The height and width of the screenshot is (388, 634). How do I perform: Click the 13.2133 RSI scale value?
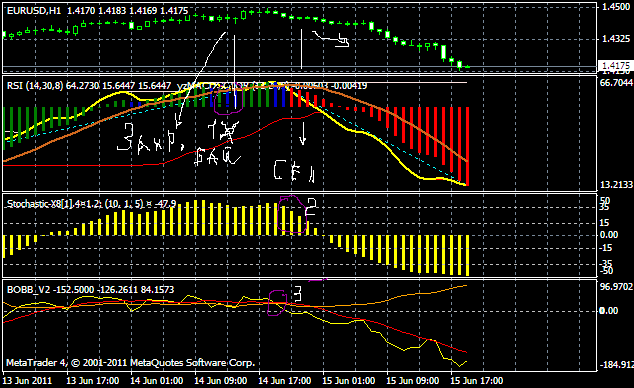click(x=616, y=185)
